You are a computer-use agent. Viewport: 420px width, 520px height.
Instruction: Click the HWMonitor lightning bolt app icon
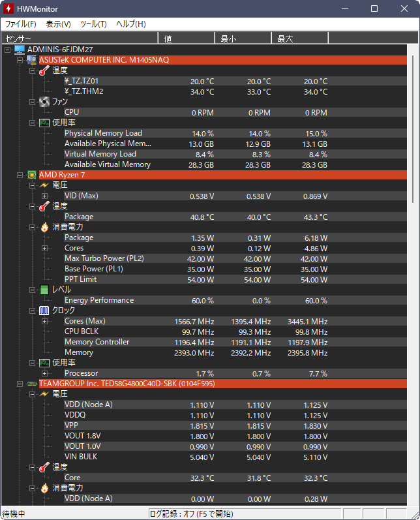click(8, 8)
